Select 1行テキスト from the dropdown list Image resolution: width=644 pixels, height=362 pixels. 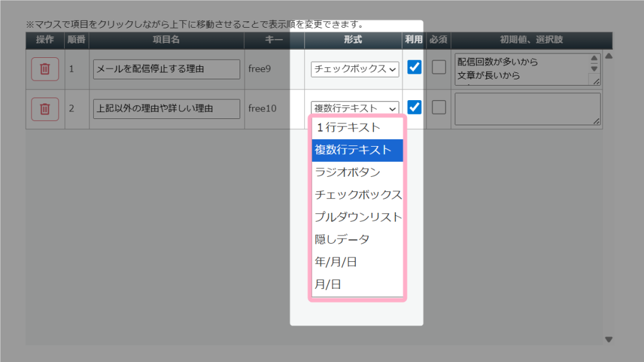[x=357, y=128]
